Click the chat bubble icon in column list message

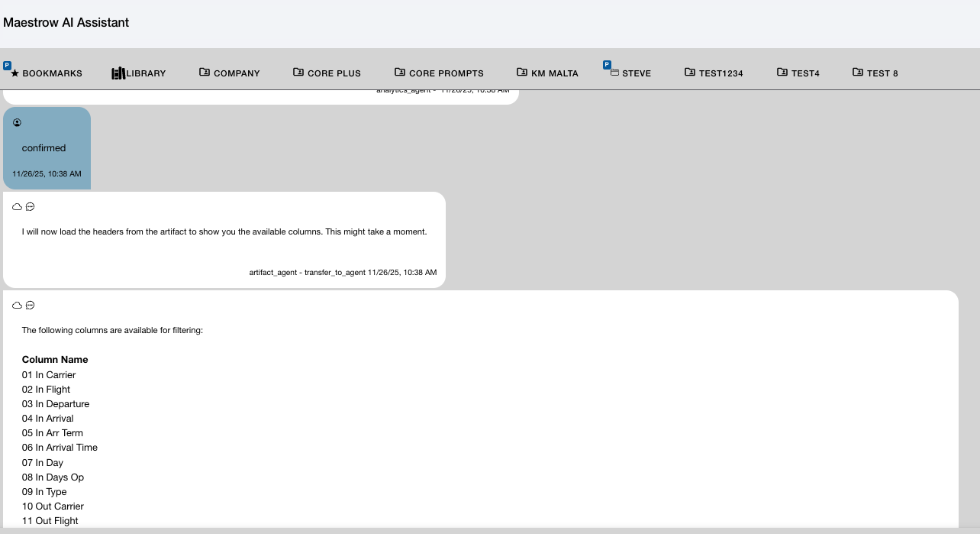[x=30, y=306]
